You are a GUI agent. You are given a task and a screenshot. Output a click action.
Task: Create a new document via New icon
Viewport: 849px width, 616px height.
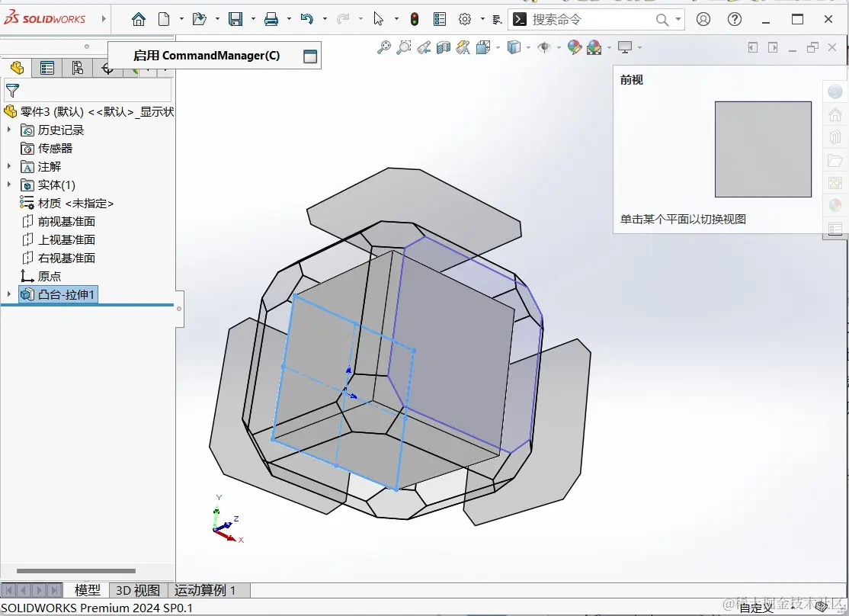pos(164,20)
